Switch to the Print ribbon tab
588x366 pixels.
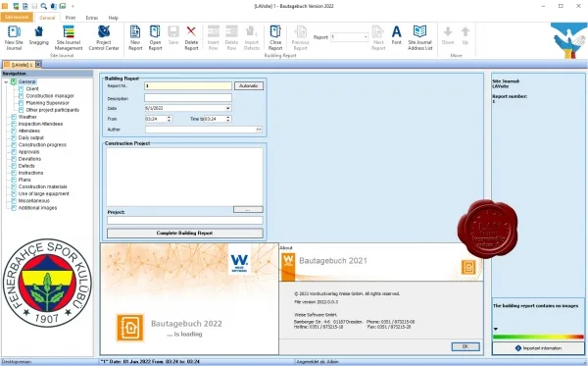tap(71, 18)
